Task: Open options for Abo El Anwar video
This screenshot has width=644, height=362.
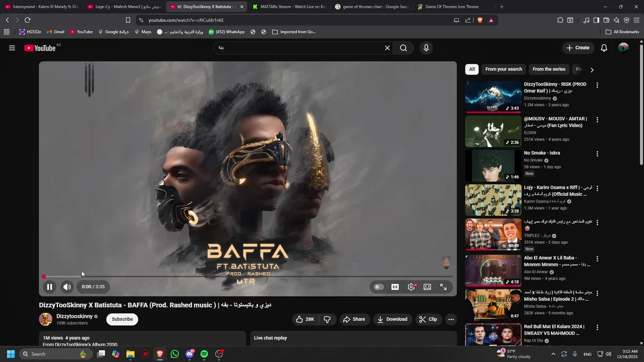Action: 597,258
